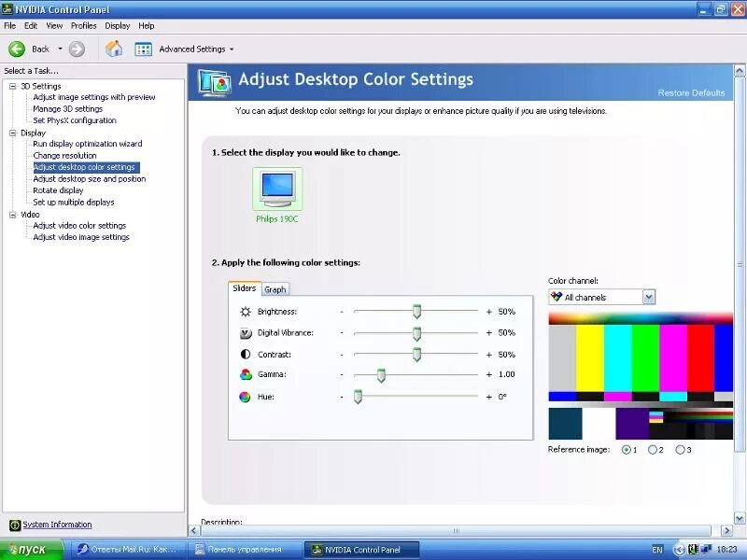Open the Profiles menu

pyautogui.click(x=83, y=26)
